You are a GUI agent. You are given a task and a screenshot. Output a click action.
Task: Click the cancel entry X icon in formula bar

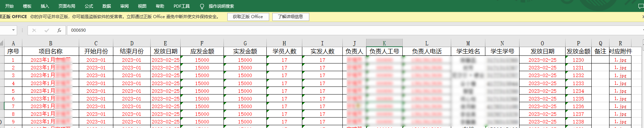point(34,30)
